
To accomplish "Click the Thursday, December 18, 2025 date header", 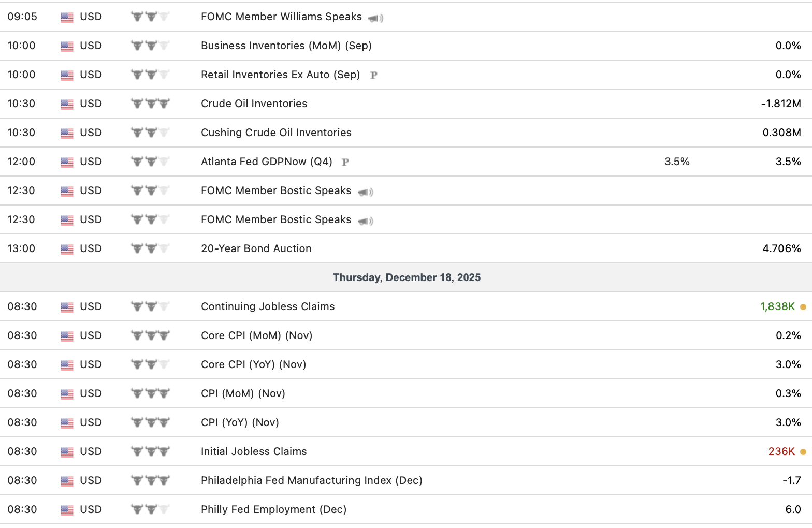I will pos(407,277).
